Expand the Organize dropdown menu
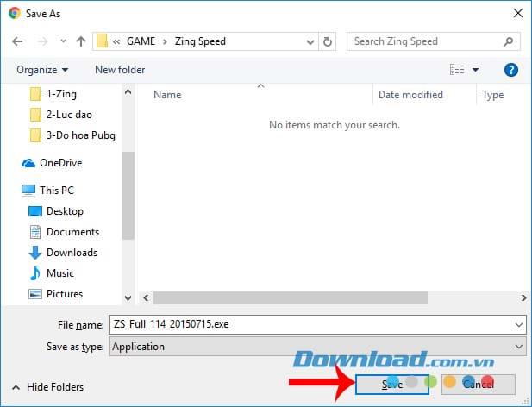Viewport: 532px width, 407px height. coord(42,70)
